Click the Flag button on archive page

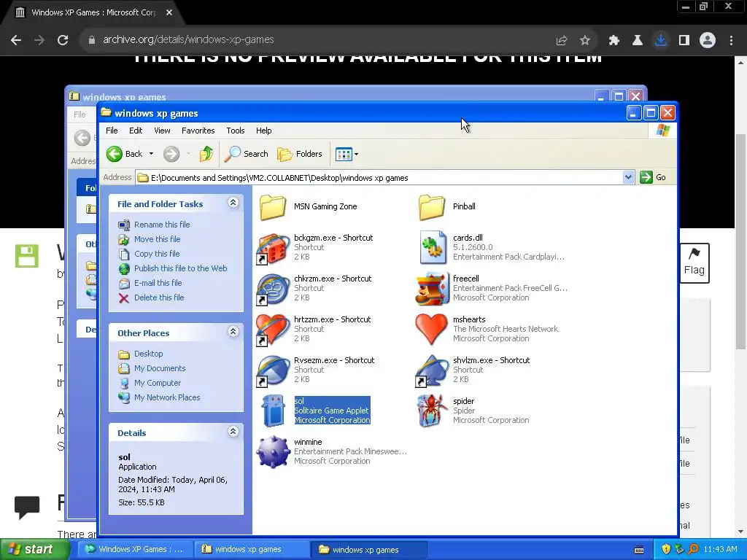pos(694,262)
